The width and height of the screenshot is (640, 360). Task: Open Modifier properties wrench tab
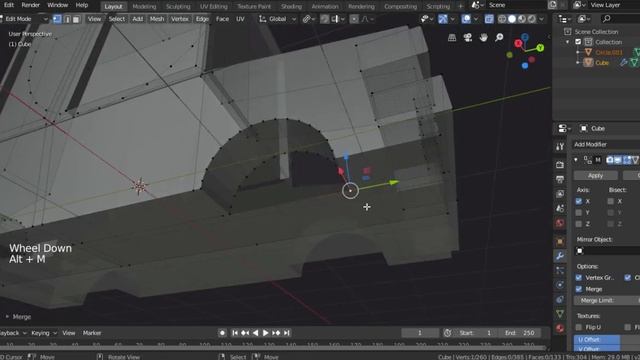(560, 256)
